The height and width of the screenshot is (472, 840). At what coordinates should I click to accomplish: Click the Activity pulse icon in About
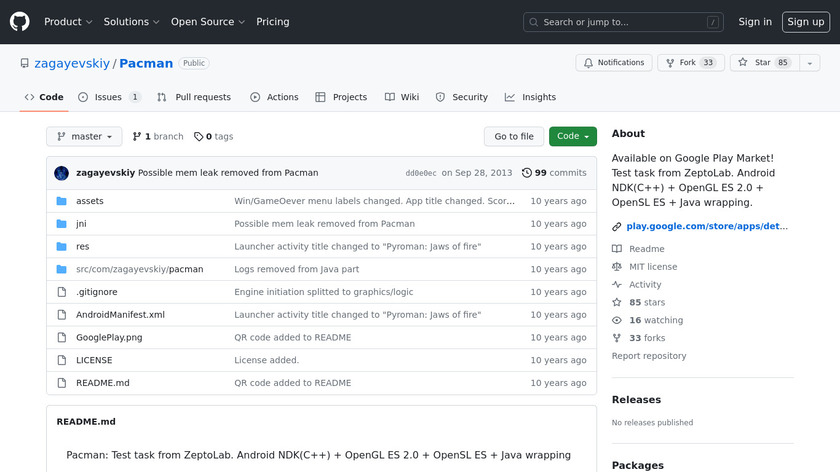617,285
